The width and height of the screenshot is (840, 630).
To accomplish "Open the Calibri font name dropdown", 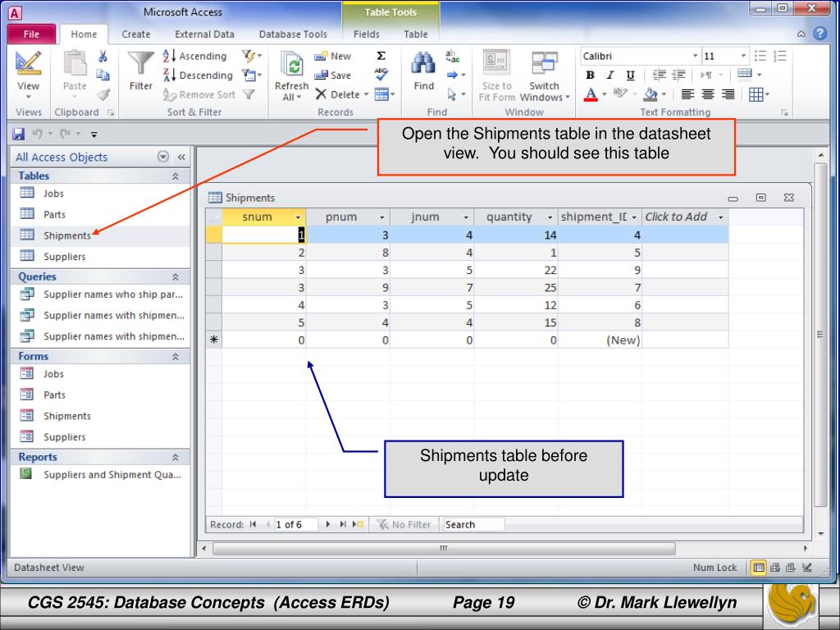I will 695,56.
